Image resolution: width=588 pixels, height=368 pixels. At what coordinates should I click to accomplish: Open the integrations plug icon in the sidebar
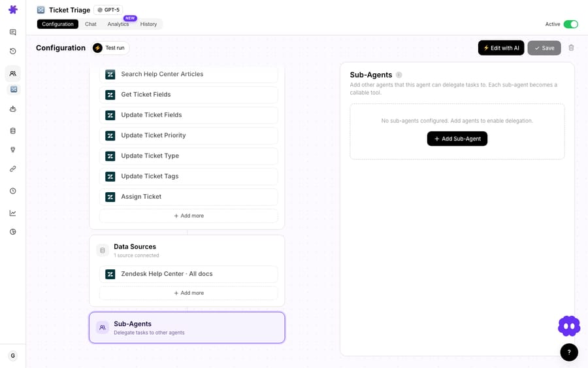(13, 150)
